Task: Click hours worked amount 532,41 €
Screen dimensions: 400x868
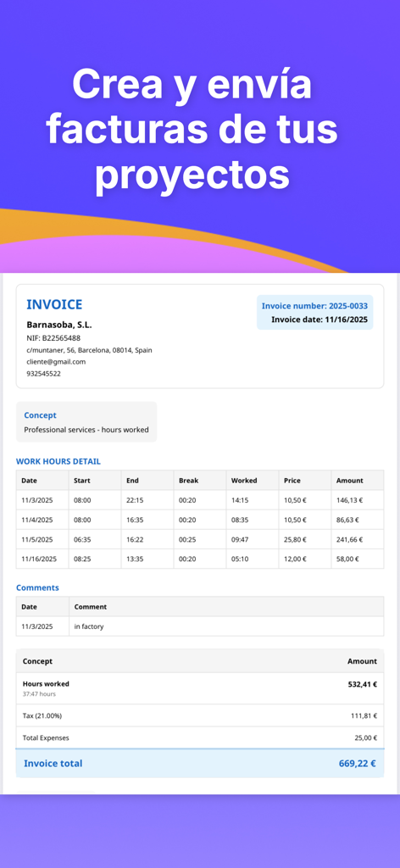Action: pyautogui.click(x=363, y=684)
